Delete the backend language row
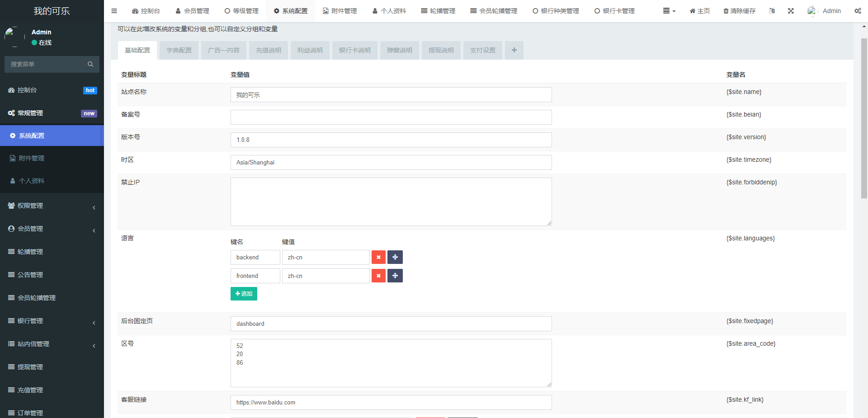The height and width of the screenshot is (418, 868). point(378,257)
